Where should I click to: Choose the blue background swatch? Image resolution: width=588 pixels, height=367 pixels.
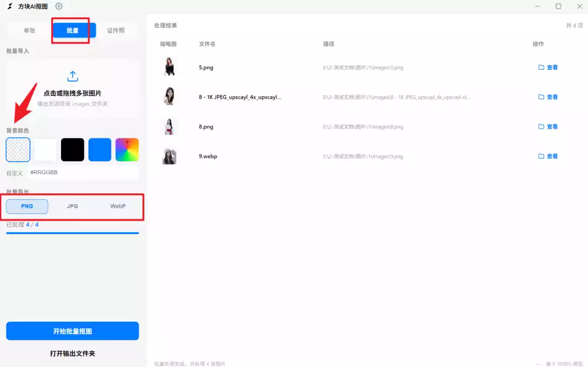click(x=100, y=150)
